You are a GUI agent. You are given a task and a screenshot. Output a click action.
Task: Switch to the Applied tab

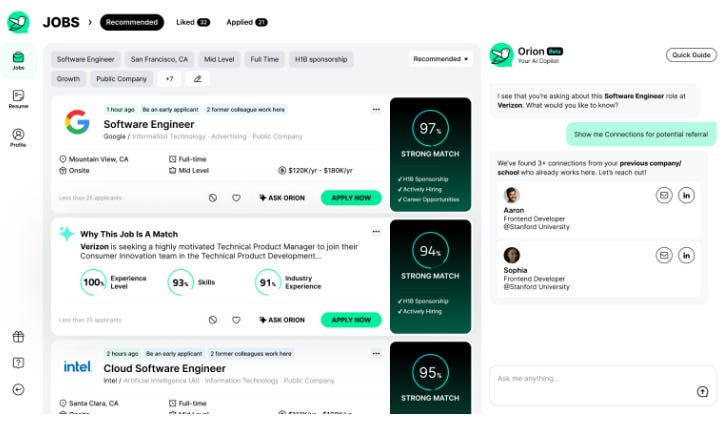pos(246,22)
